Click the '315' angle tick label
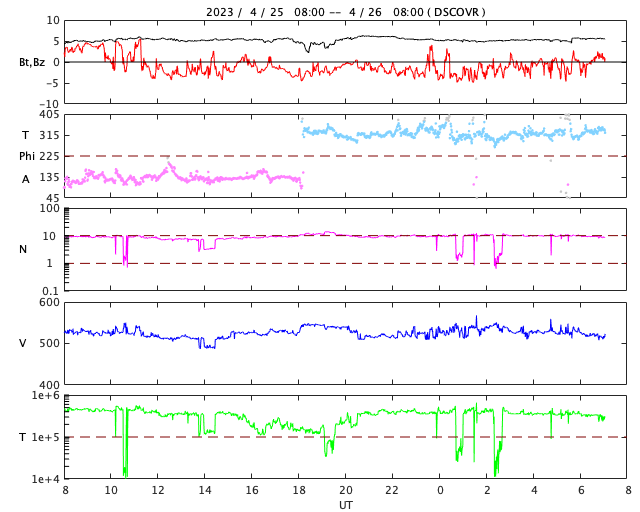 pyautogui.click(x=49, y=135)
